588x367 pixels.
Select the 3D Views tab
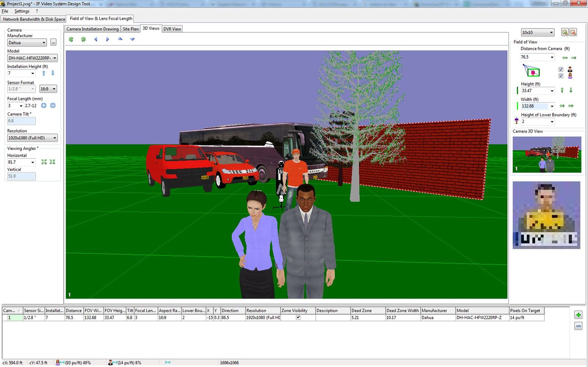151,28
